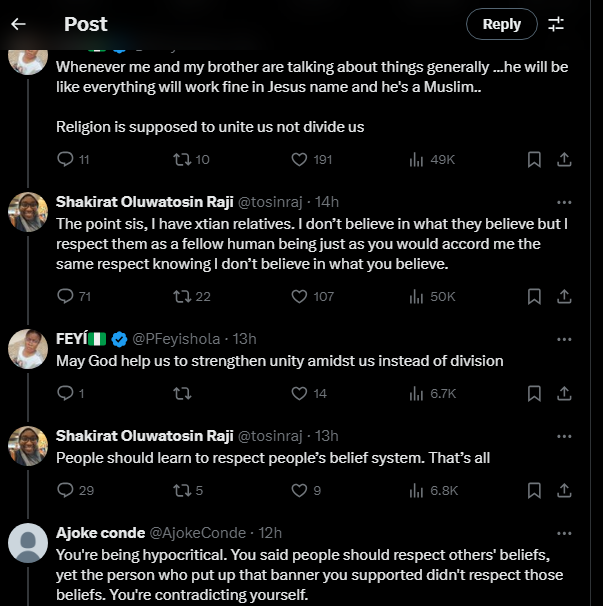Open more options on Shakirat's 14h tweet
The height and width of the screenshot is (606, 603).
click(x=564, y=202)
